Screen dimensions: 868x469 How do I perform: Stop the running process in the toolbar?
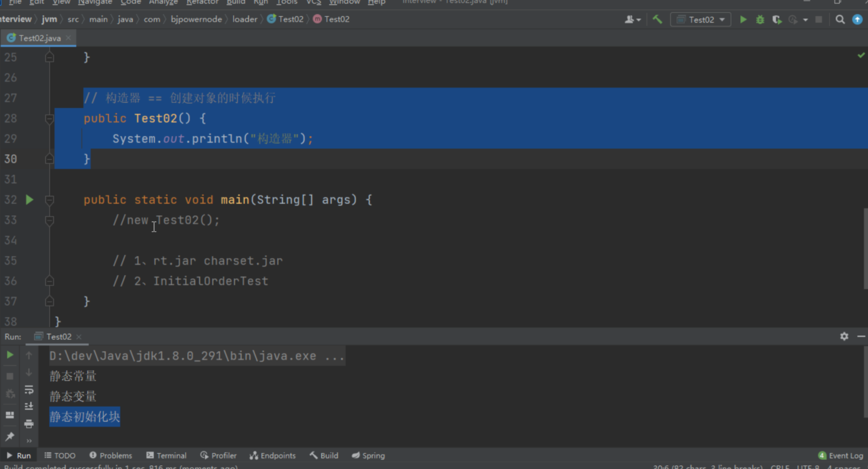(819, 19)
